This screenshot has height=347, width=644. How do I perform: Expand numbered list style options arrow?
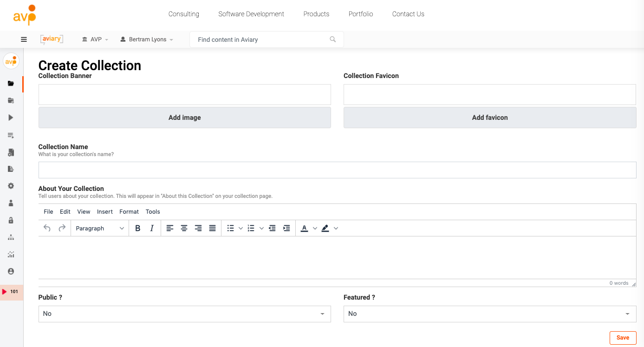point(261,228)
